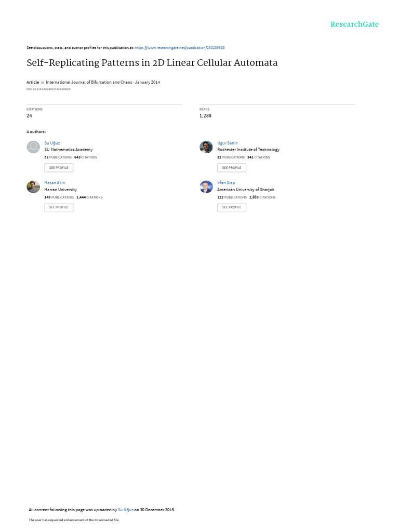Open Ugur Sahin's profile photo
Screen dimensions: 399x532
(x=206, y=147)
